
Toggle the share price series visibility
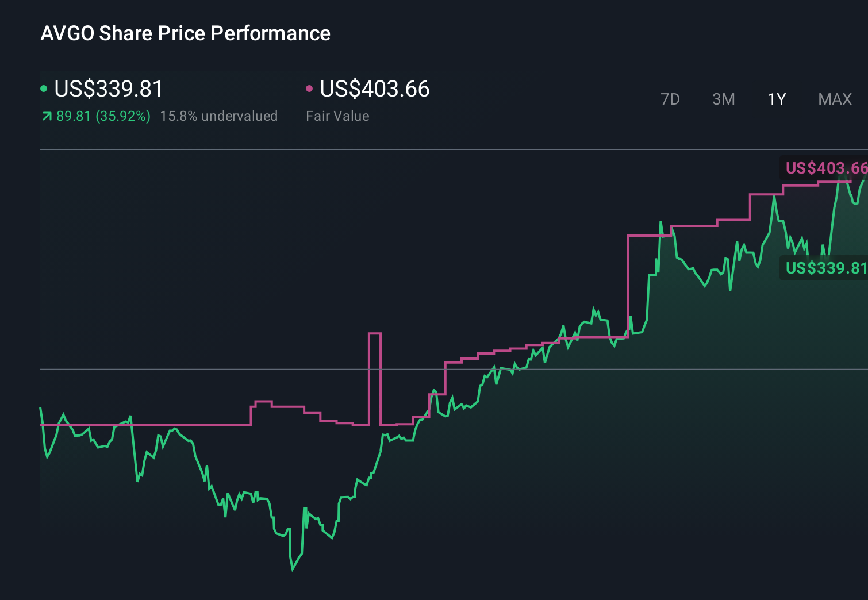click(107, 89)
